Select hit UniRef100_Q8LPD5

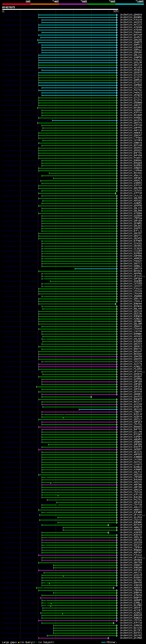click(x=131, y=198)
